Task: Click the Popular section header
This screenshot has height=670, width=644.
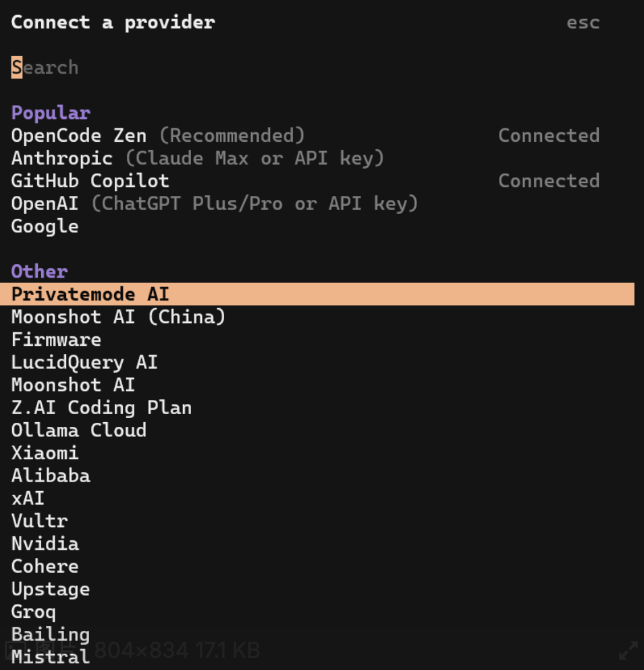Action: pos(51,112)
